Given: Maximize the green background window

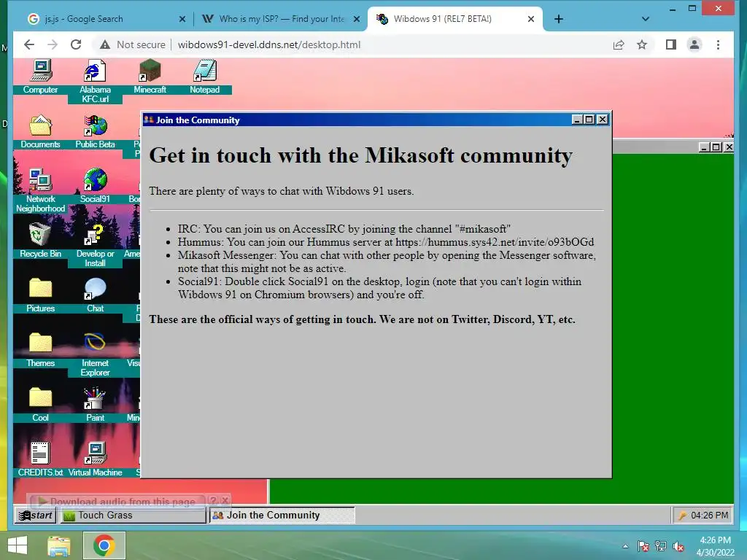Looking at the screenshot, I should coord(716,147).
